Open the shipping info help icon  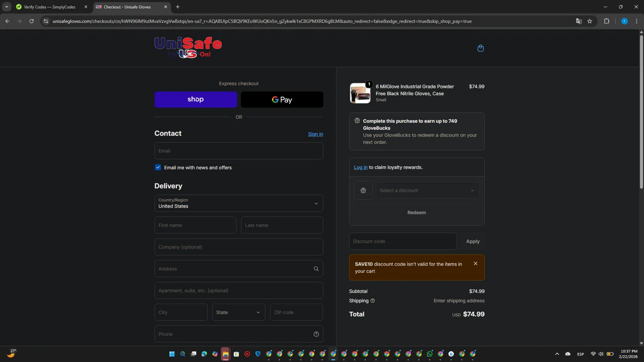[373, 301]
